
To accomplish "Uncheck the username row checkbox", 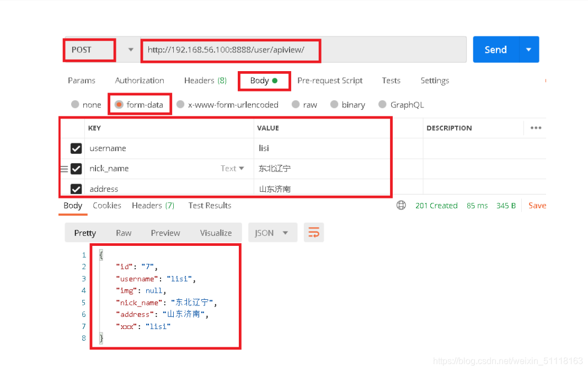I will (x=76, y=148).
